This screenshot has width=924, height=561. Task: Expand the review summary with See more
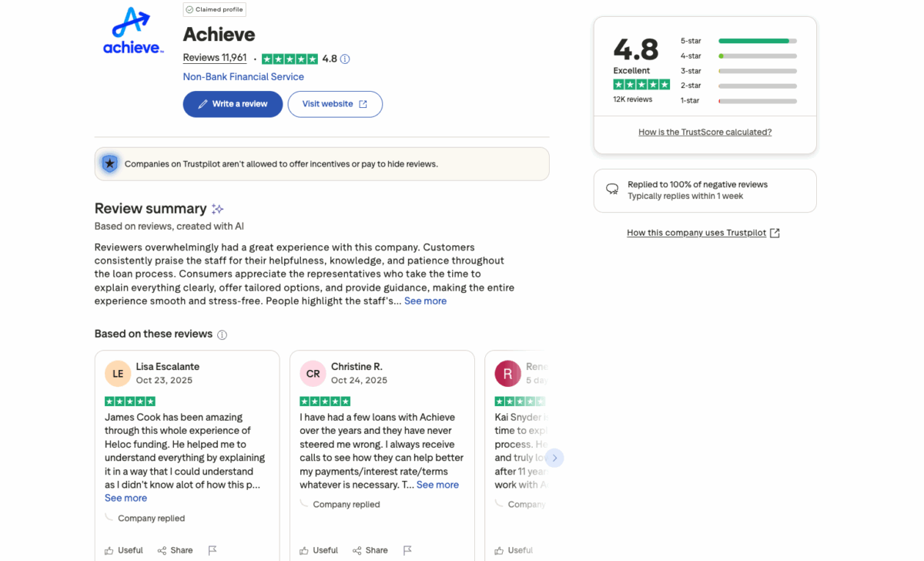point(425,301)
